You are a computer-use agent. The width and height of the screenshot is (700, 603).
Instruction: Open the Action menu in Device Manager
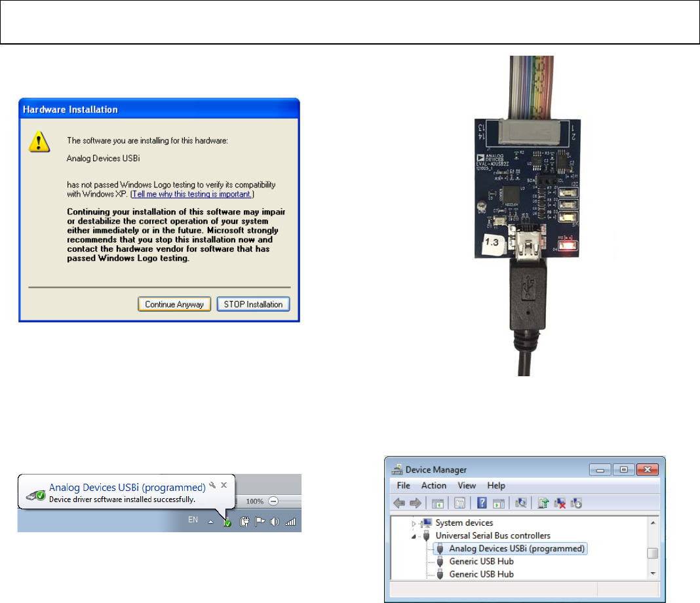[433, 486]
